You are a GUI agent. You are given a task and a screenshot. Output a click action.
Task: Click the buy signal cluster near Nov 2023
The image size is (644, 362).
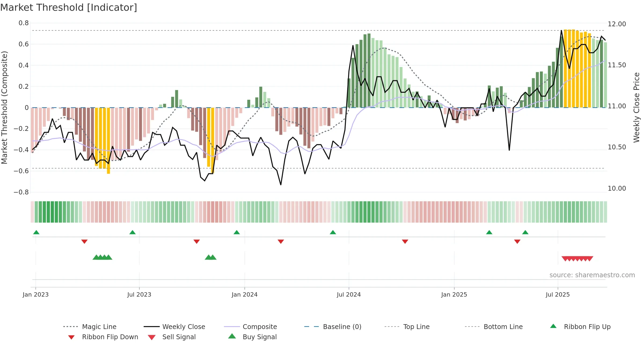[211, 257]
